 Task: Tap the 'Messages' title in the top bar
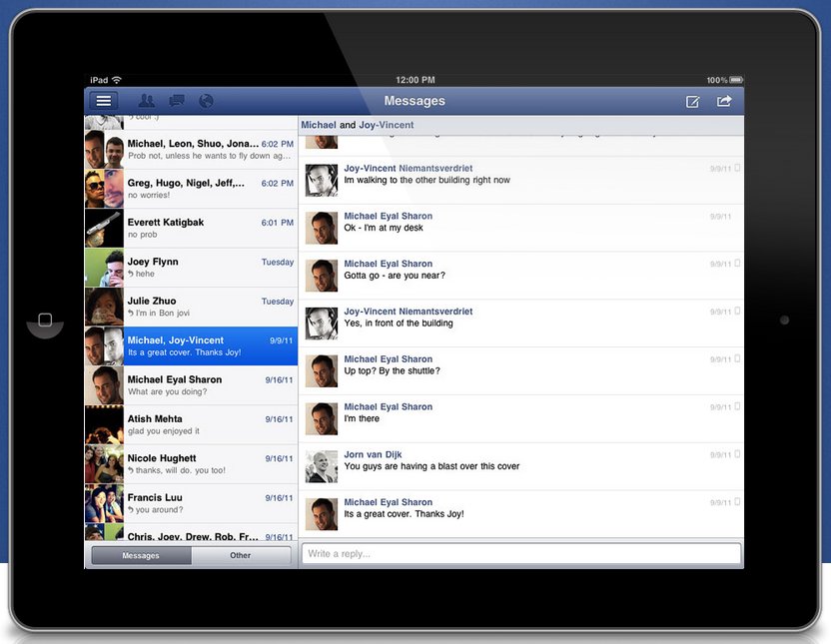(x=415, y=101)
